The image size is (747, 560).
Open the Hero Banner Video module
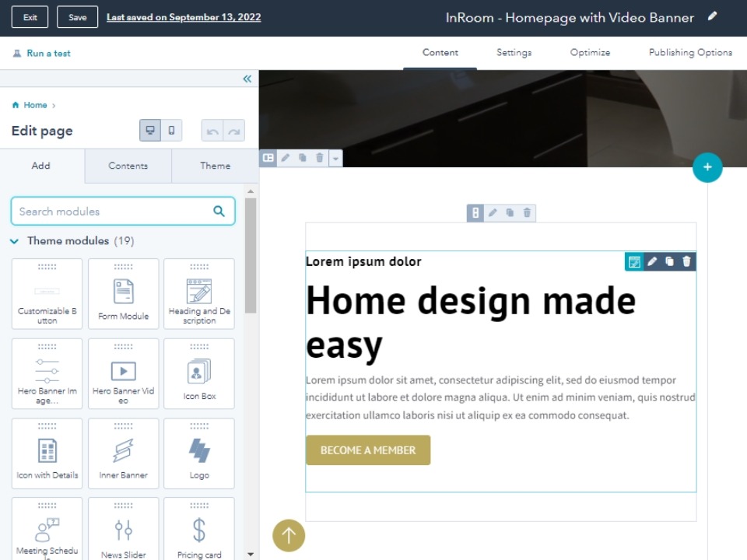(x=123, y=373)
